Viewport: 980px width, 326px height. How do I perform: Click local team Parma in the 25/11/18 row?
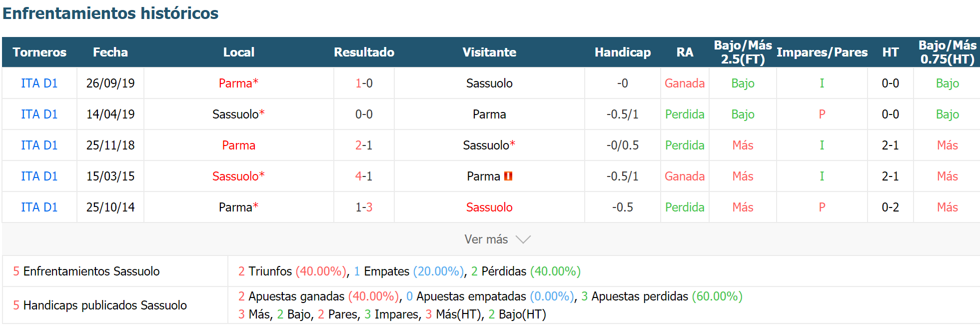[238, 145]
